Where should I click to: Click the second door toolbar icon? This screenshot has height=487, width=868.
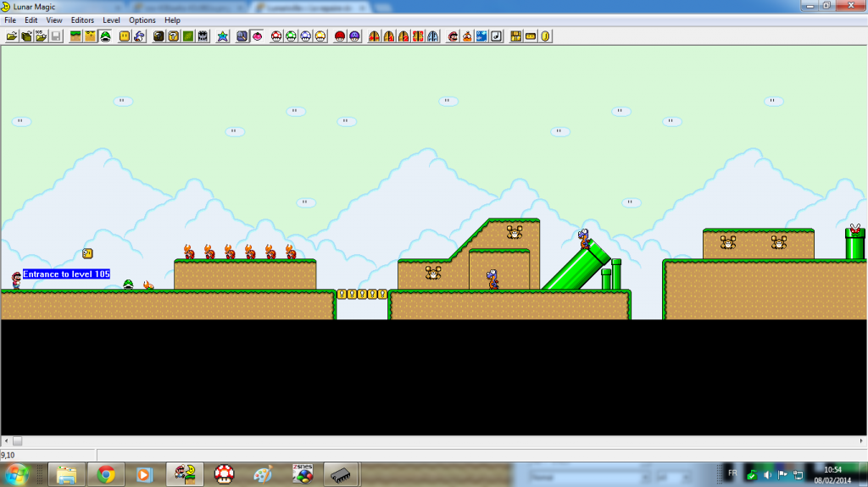(x=389, y=36)
